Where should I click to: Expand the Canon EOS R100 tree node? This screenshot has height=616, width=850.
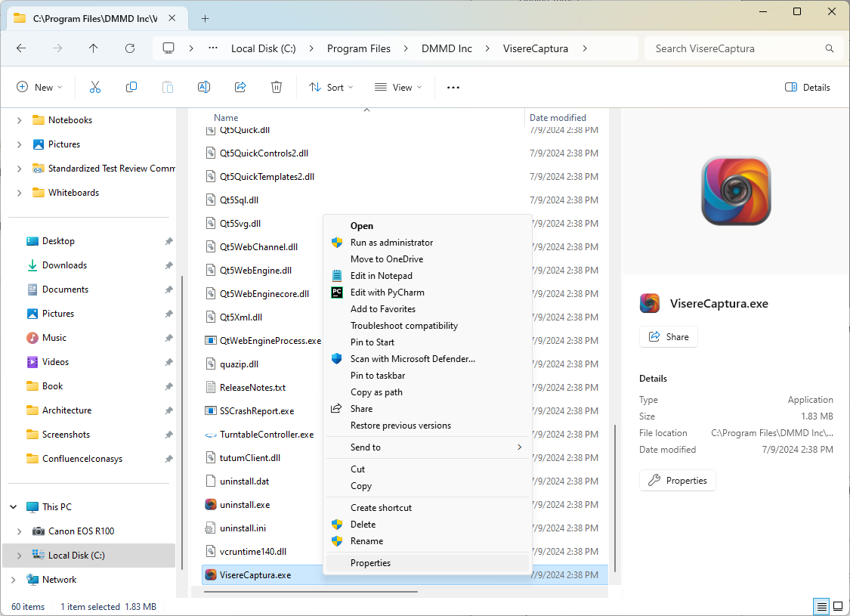[x=20, y=531]
